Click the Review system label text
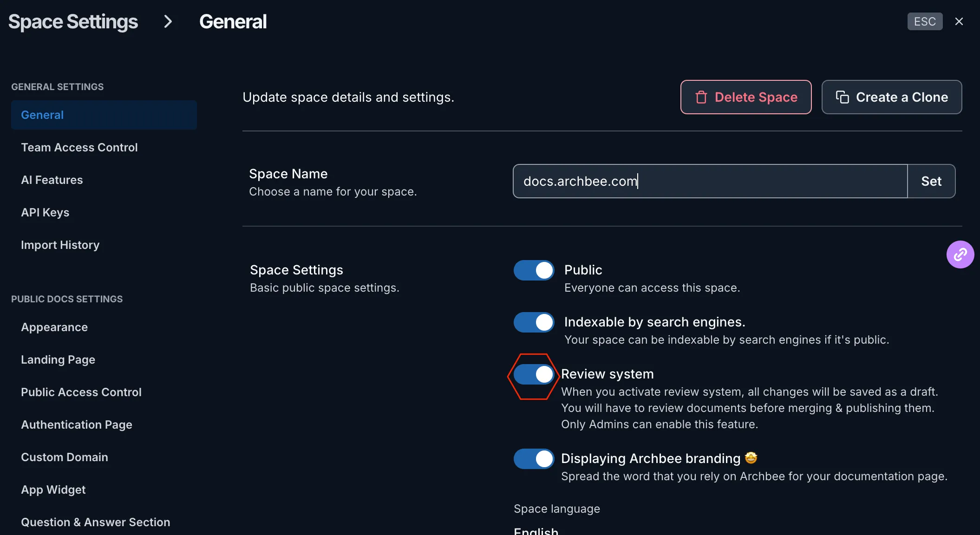Screen dimensions: 980x535 coord(607,374)
